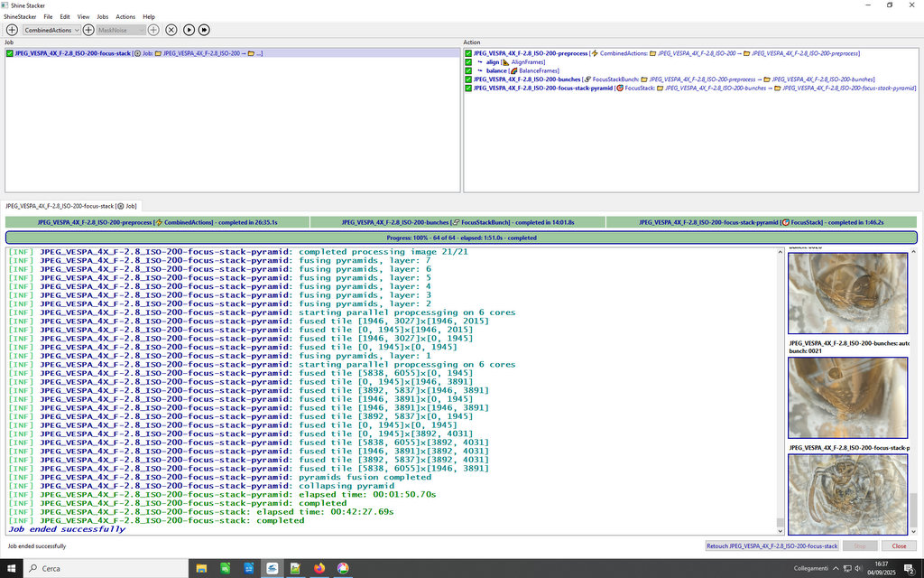Open the Shine Stacker taskbar icon
924x578 pixels.
point(273,569)
